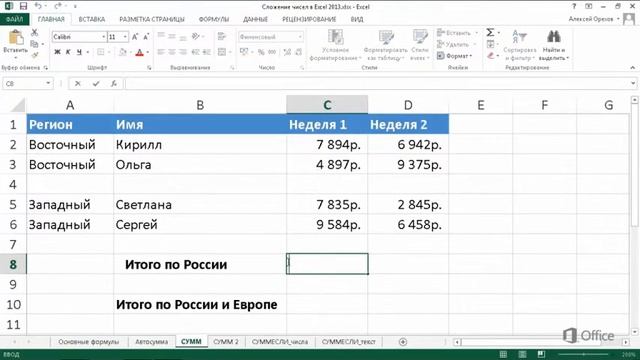Click the AutoSum sigma icon
Viewport: 640px width, 360px height.
click(x=490, y=32)
